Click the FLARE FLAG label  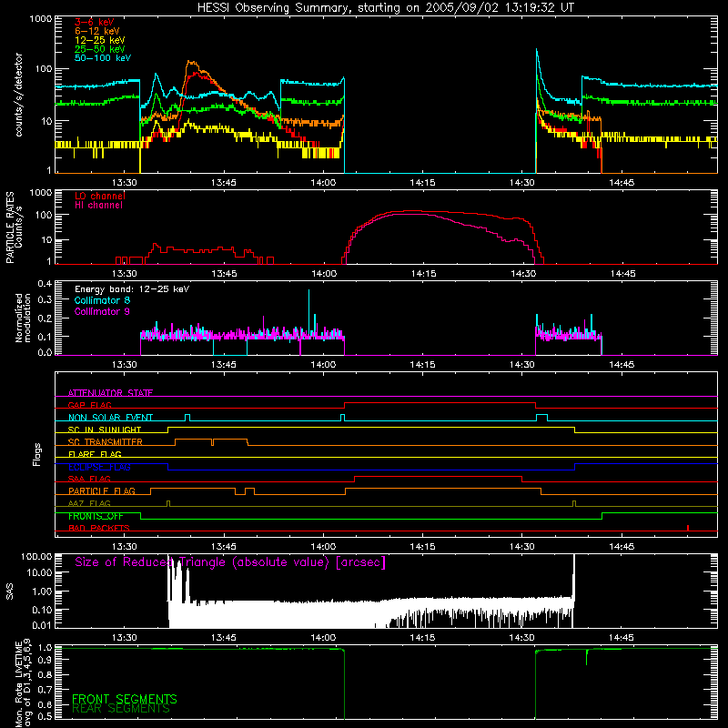pyautogui.click(x=95, y=454)
